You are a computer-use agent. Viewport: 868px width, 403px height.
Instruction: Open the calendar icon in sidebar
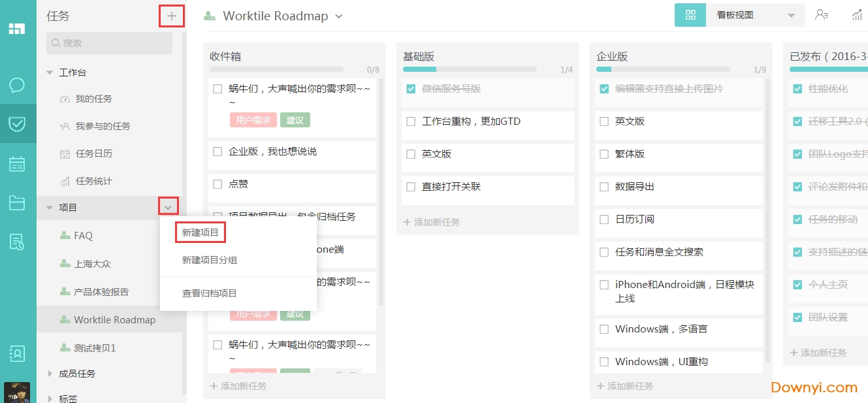coord(18,164)
